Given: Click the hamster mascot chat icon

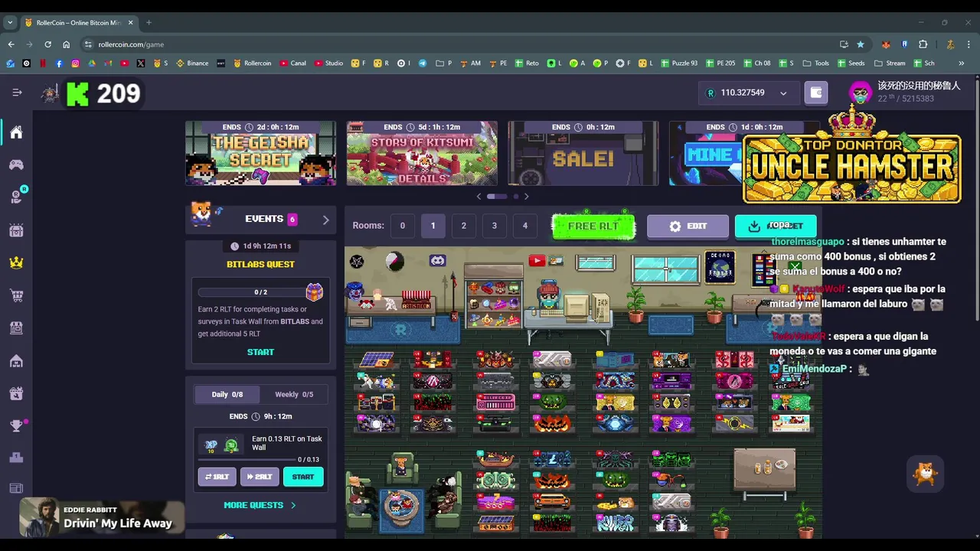Looking at the screenshot, I should click(x=926, y=474).
